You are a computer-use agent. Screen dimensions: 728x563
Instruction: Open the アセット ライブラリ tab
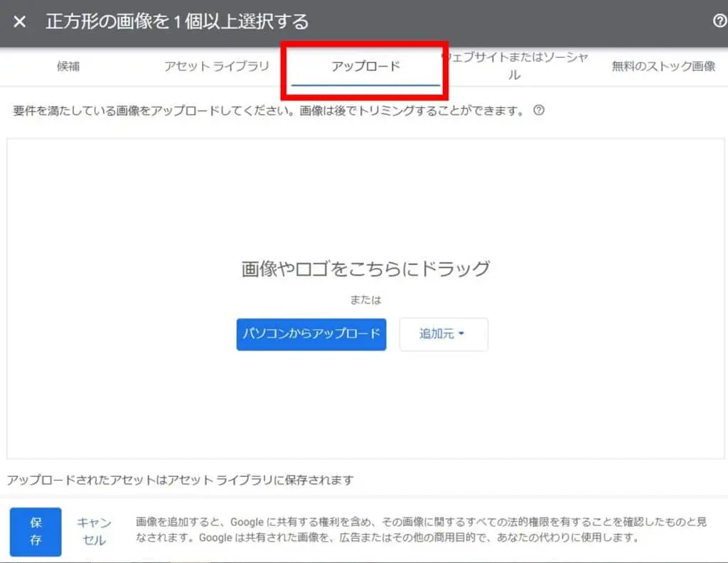[x=217, y=67]
